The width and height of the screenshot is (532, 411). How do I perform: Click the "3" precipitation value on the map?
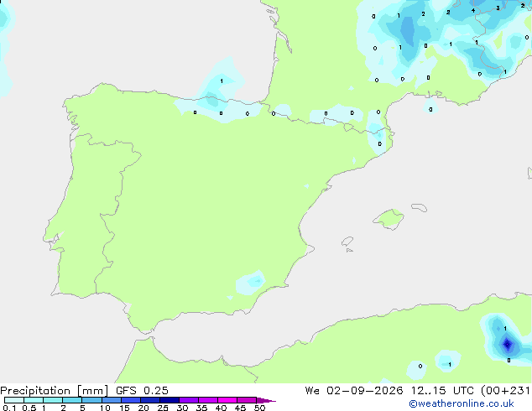pos(498,8)
